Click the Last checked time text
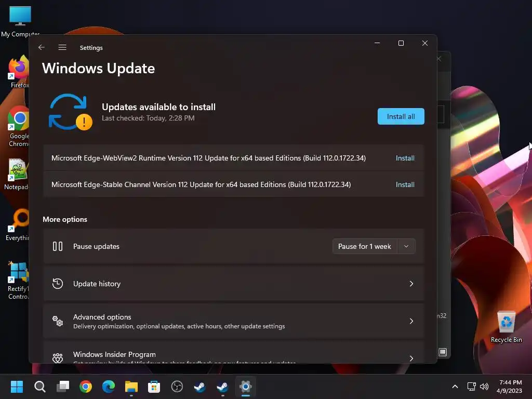The image size is (532, 399). click(148, 118)
